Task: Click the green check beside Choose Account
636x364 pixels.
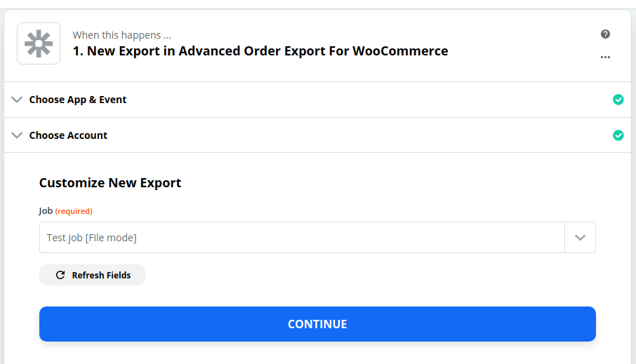Action: 618,135
